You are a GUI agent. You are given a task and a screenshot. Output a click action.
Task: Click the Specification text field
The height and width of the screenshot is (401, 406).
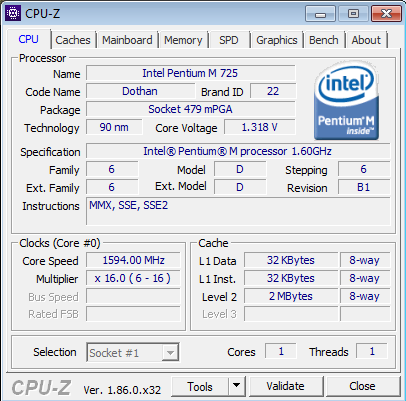click(238, 151)
